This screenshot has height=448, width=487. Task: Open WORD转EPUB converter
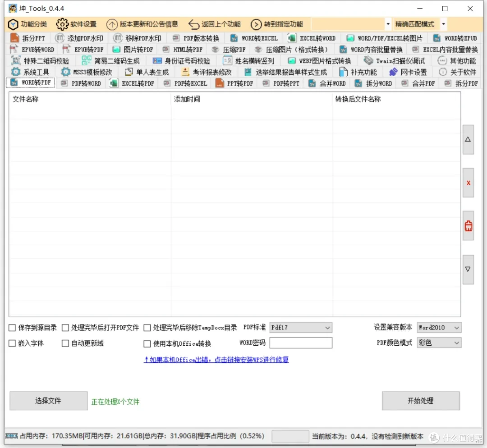point(455,38)
